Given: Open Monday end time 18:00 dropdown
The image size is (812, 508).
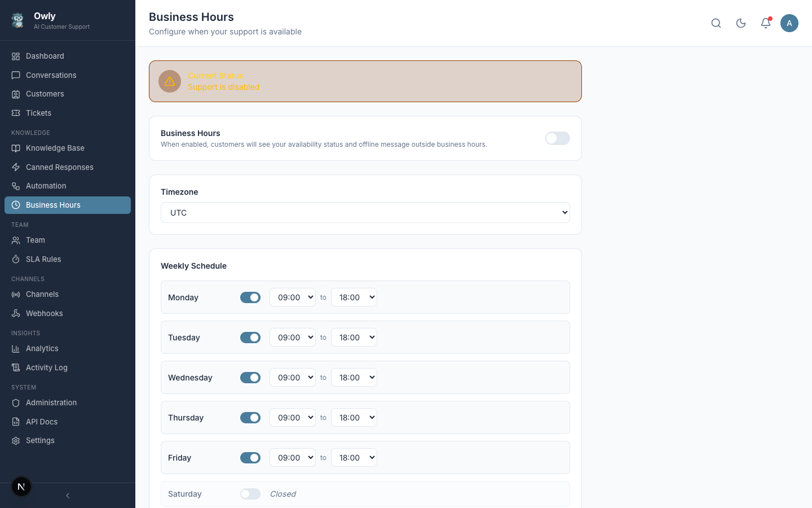Looking at the screenshot, I should click(354, 297).
